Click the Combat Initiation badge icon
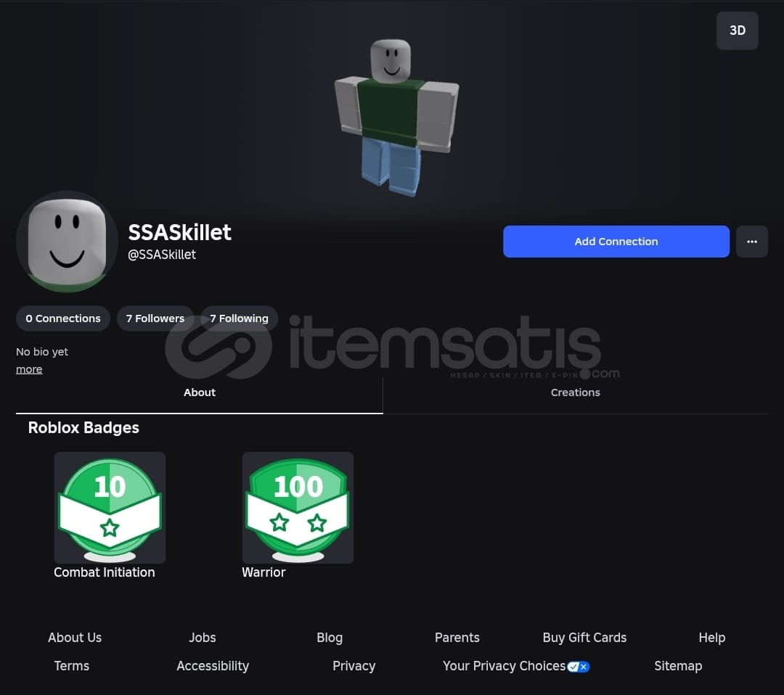 tap(110, 508)
